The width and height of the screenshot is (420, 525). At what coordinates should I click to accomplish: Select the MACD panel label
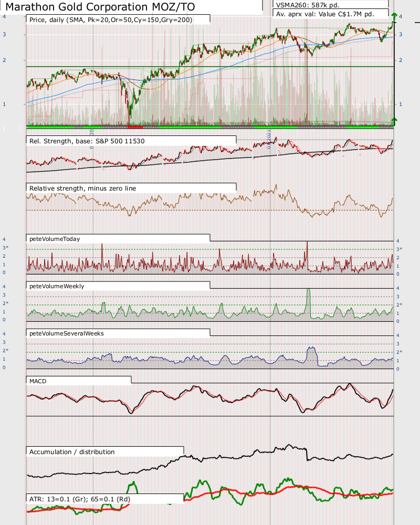(x=38, y=381)
